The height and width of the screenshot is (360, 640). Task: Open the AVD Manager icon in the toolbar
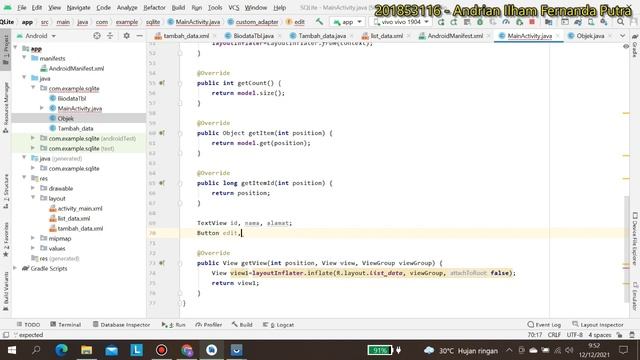point(591,22)
